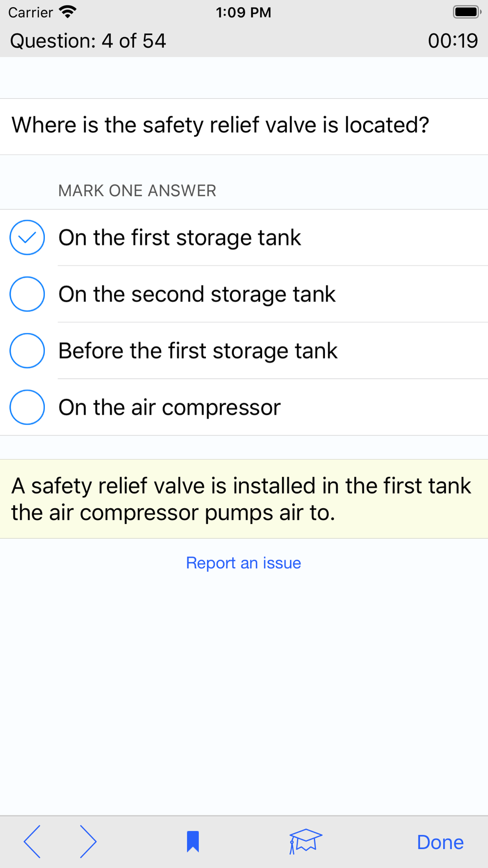Go to the previous question arrow

point(32,842)
